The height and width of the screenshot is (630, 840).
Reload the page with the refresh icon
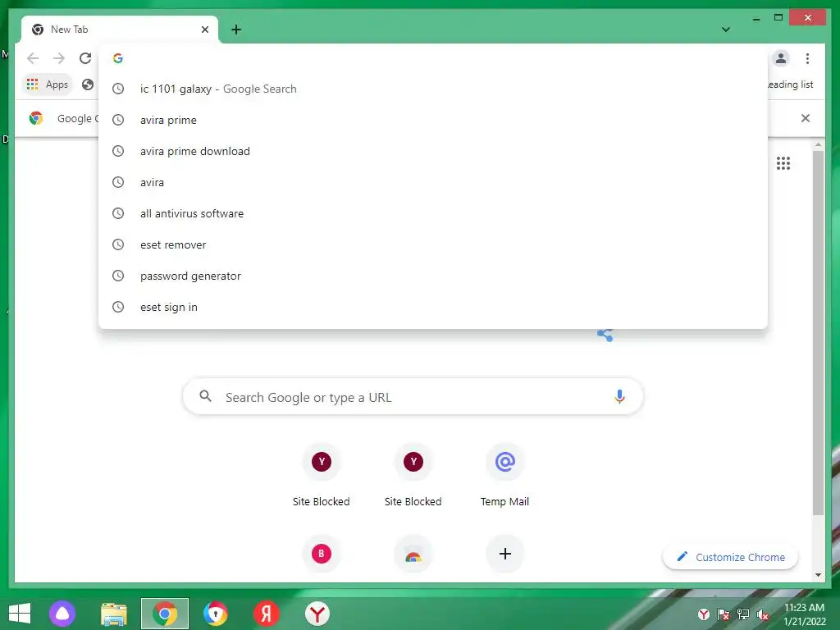(85, 58)
